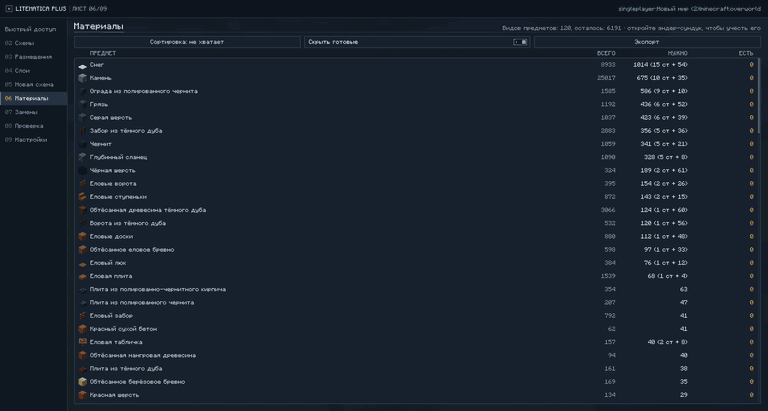Viewport: 768px width, 411px height.
Task: Click the Ворота из тёмного дуба icon
Action: pyautogui.click(x=82, y=224)
